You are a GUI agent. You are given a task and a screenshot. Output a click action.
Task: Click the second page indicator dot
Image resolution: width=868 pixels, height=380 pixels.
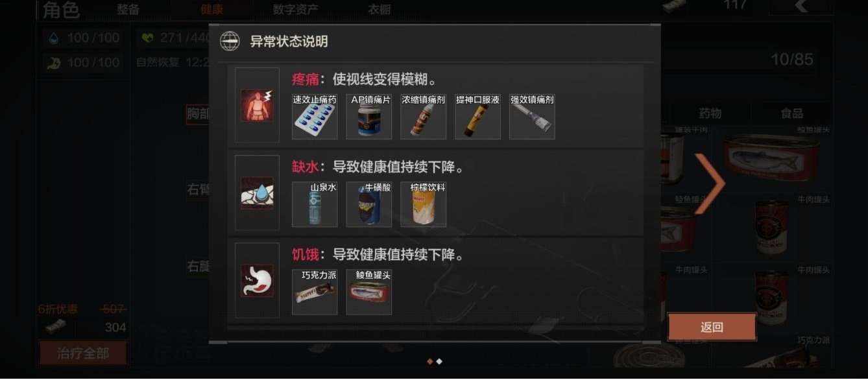(x=439, y=361)
